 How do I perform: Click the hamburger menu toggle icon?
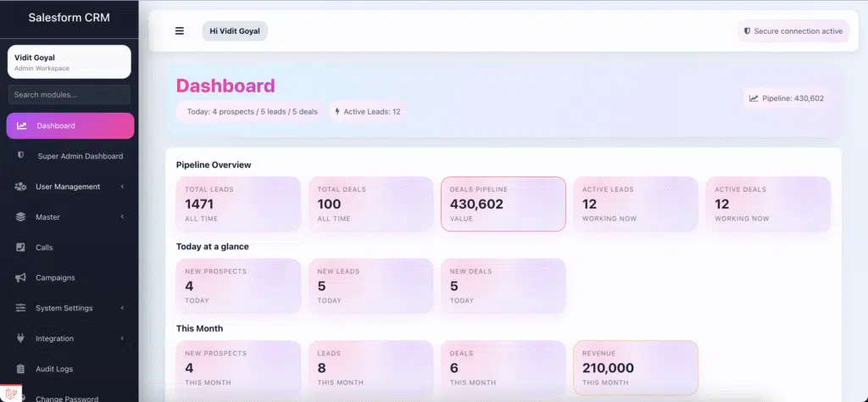(180, 31)
